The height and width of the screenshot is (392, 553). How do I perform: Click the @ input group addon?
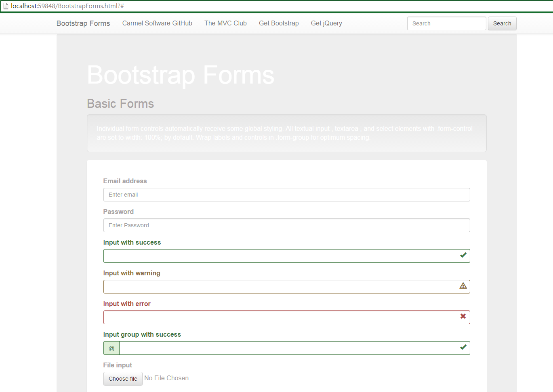(x=111, y=348)
